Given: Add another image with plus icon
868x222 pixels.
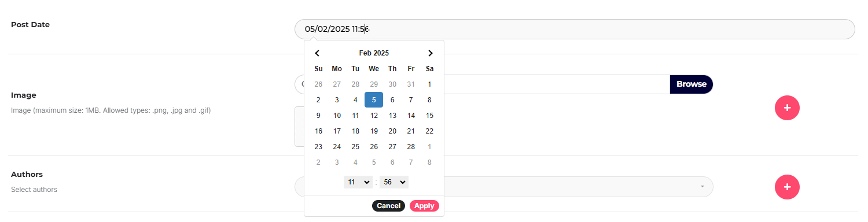Looking at the screenshot, I should click(x=787, y=108).
